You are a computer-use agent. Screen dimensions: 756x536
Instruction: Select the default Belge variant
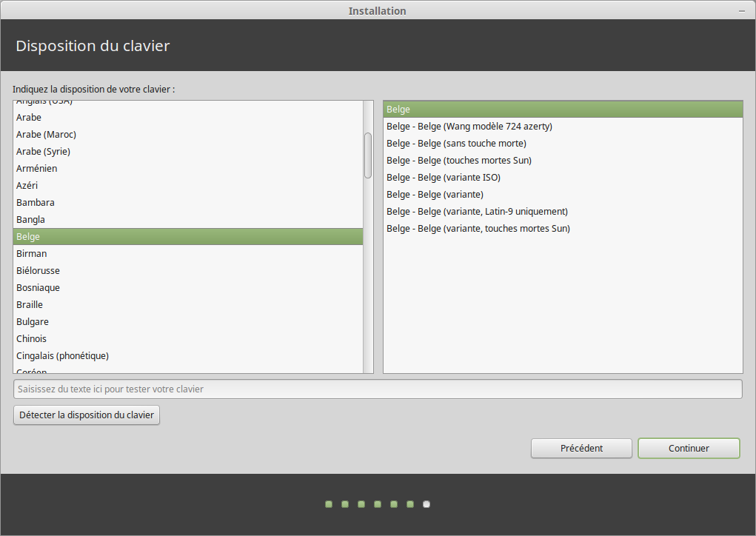click(x=398, y=110)
